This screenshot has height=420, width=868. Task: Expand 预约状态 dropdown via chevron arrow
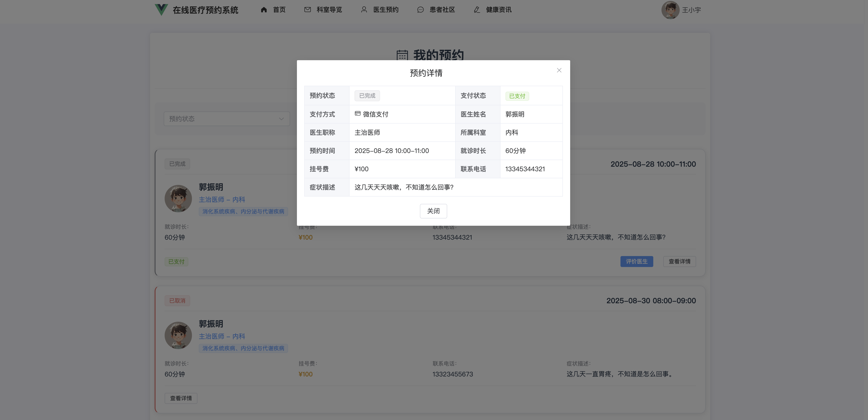(281, 119)
